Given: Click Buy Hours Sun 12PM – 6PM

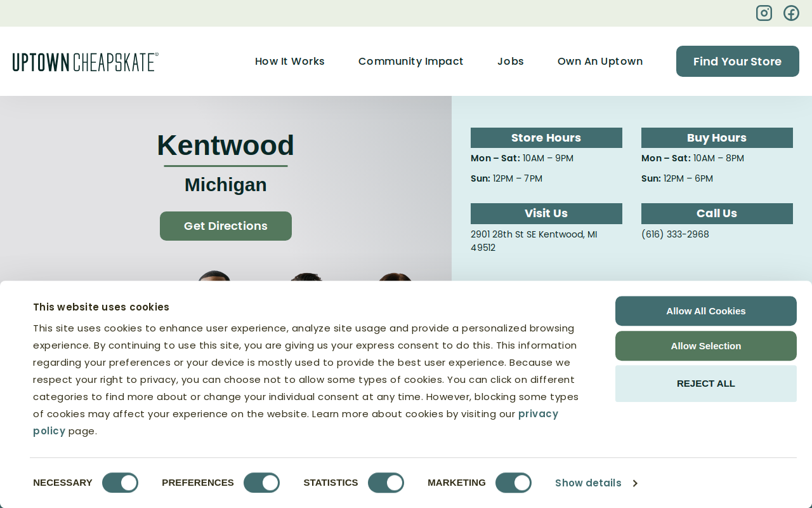Looking at the screenshot, I should [677, 178].
